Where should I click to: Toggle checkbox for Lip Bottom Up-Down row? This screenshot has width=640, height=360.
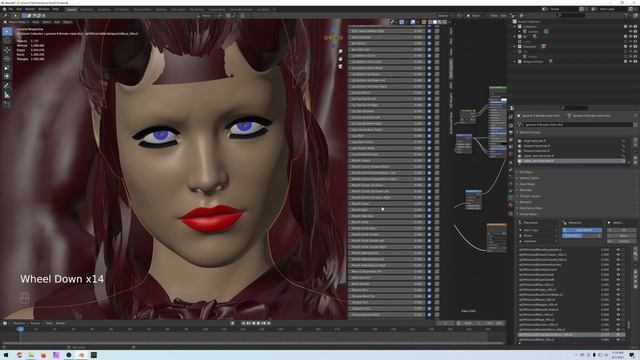(429, 74)
